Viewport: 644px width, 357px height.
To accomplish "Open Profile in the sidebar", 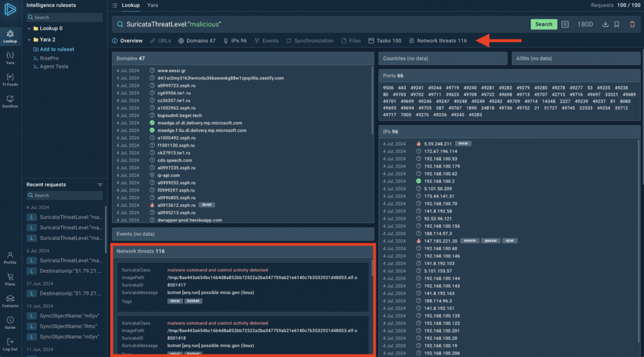I will point(10,257).
